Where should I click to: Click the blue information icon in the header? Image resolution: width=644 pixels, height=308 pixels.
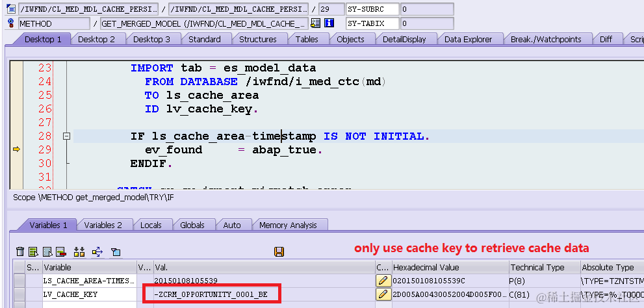tap(329, 23)
